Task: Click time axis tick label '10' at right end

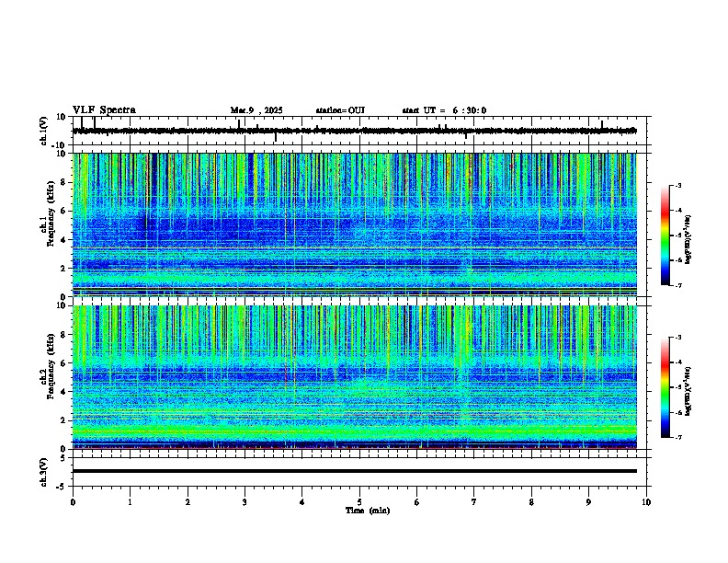Action: tap(646, 502)
